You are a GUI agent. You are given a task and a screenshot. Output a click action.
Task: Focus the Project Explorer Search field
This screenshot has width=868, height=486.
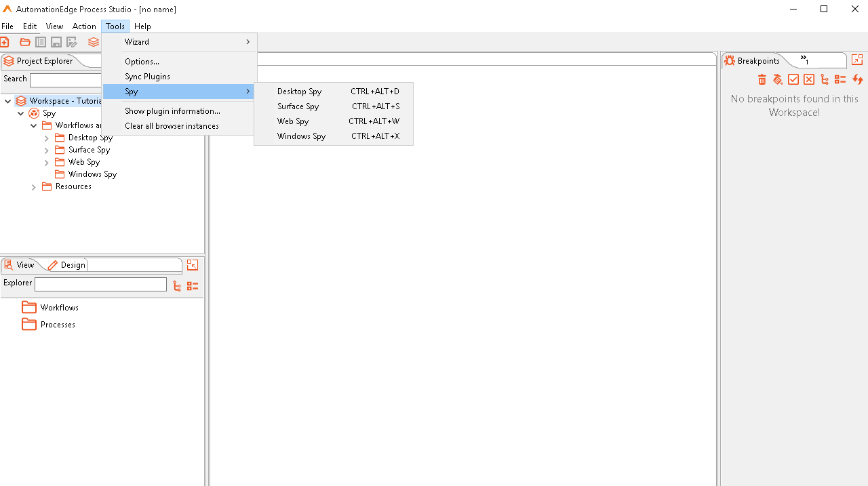[x=66, y=80]
